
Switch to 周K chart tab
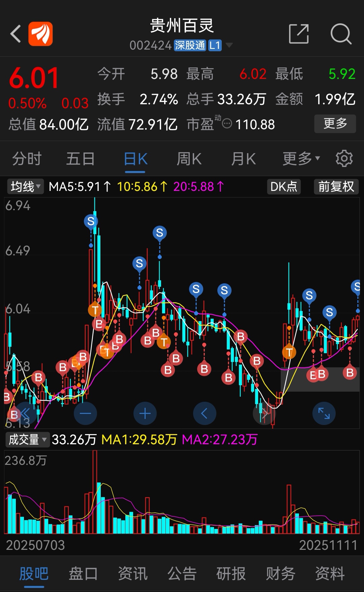point(189,159)
